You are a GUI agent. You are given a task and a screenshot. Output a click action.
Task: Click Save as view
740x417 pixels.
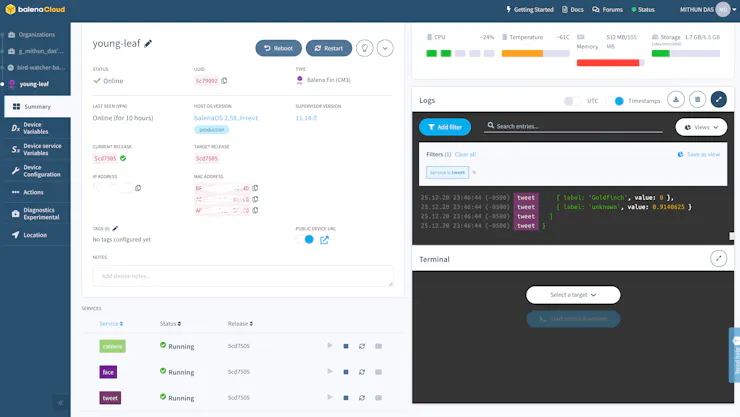(699, 154)
